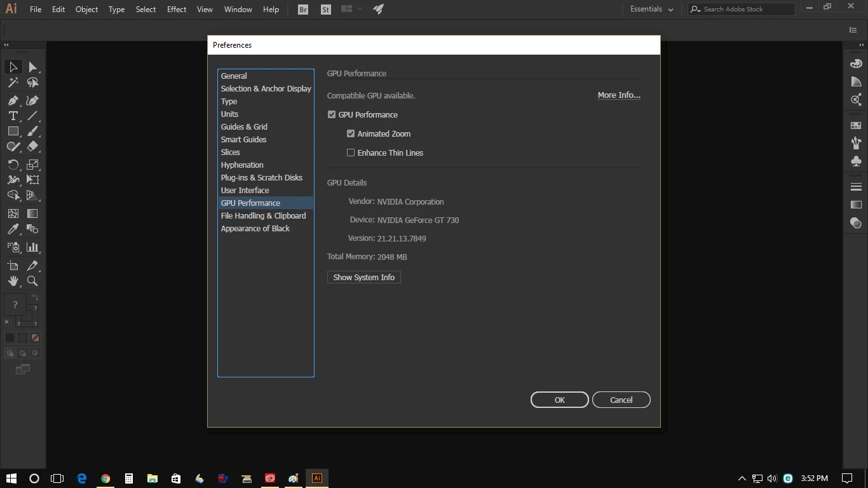Pick the Shaper tool
The height and width of the screenshot is (488, 868).
click(x=13, y=146)
